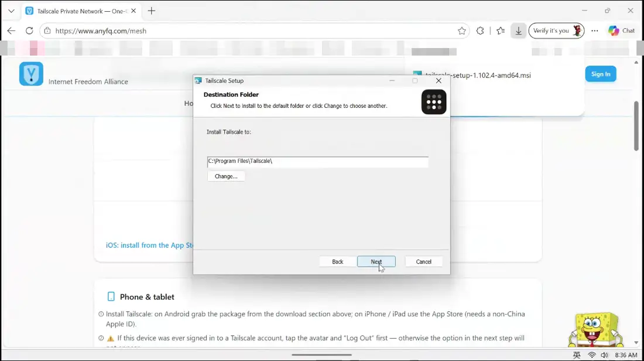Click the install path field C:\Program Files\Tailscale\
Viewport: 644px width, 361px height.
click(x=317, y=161)
